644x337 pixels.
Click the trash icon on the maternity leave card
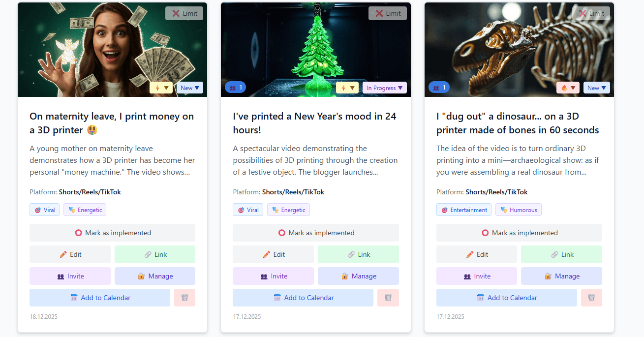click(x=184, y=298)
